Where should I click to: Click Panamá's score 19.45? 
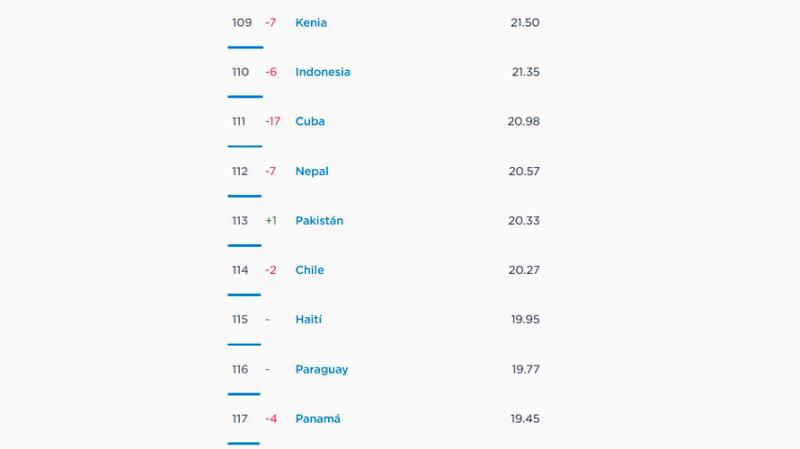[525, 418]
